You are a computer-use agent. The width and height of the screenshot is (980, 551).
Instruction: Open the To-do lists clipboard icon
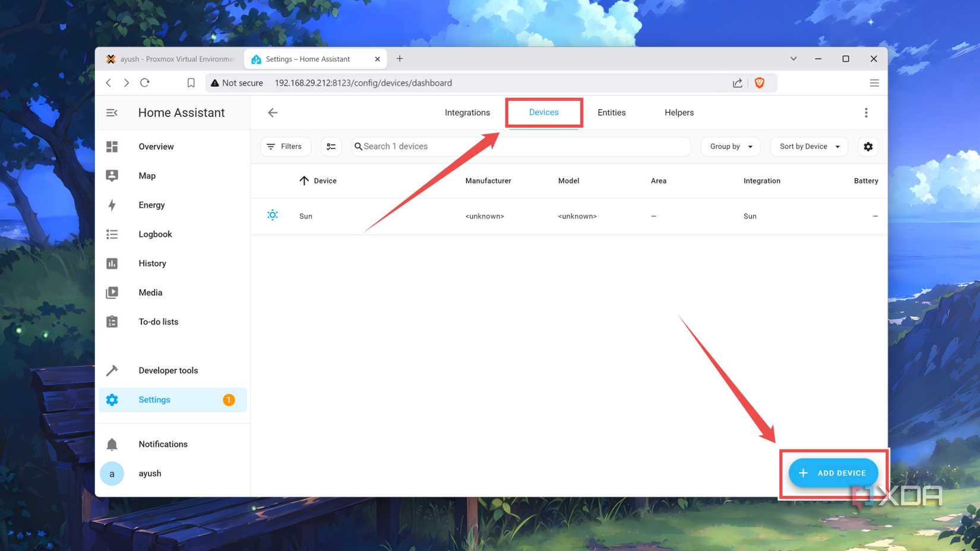coord(112,321)
